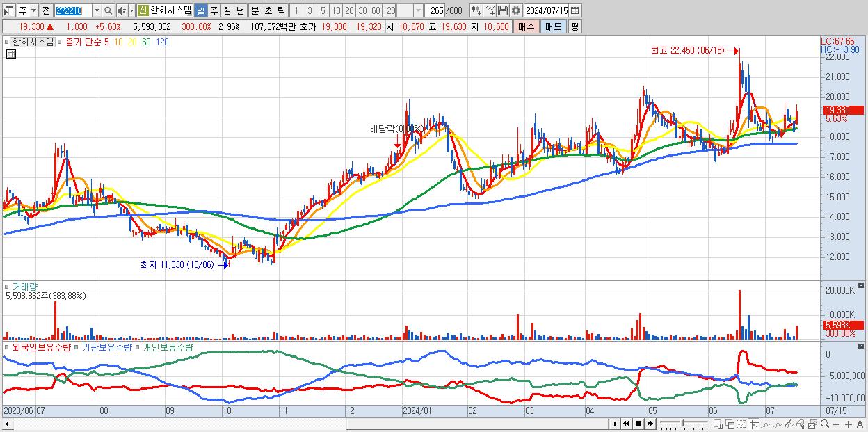The image size is (868, 432).
Task: Click the 기관보유수량 legend label
Action: pos(107,346)
